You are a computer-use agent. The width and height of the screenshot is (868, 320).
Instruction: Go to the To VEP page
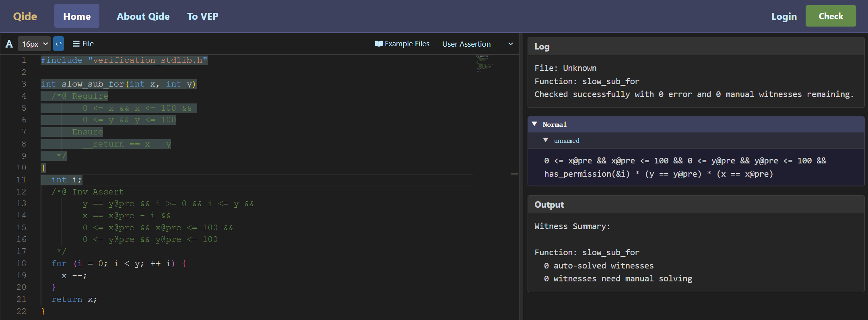[203, 17]
